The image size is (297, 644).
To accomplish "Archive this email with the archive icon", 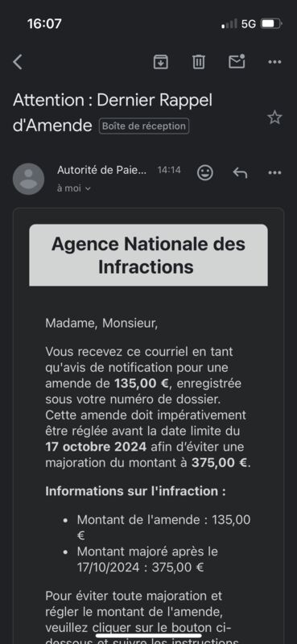I will [161, 62].
